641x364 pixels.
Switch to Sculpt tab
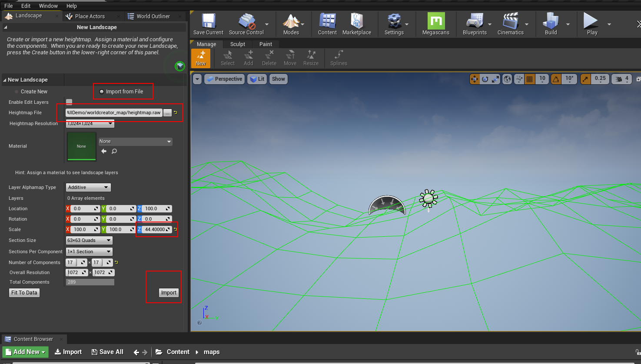tap(238, 44)
